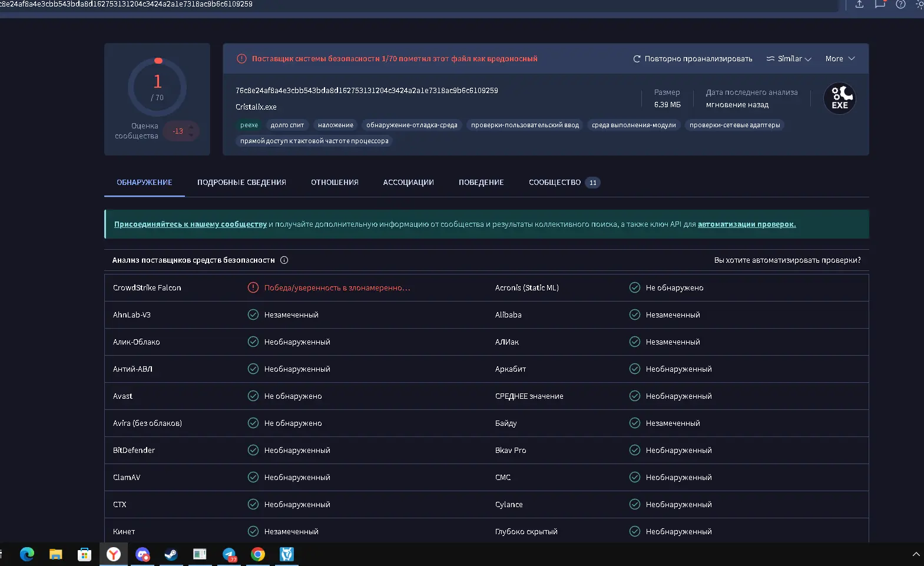Click the ClamAV vendor name
The image size is (924, 566).
(x=127, y=478)
